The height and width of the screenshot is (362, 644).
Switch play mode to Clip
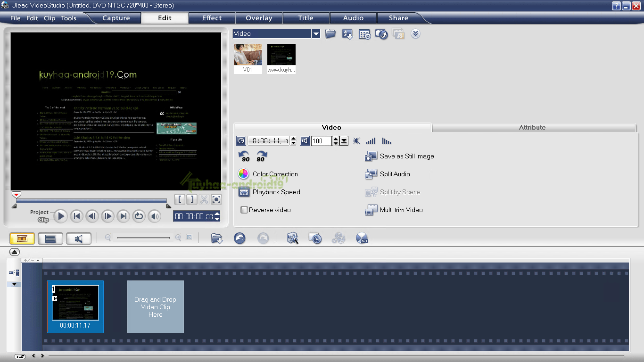tap(43, 220)
